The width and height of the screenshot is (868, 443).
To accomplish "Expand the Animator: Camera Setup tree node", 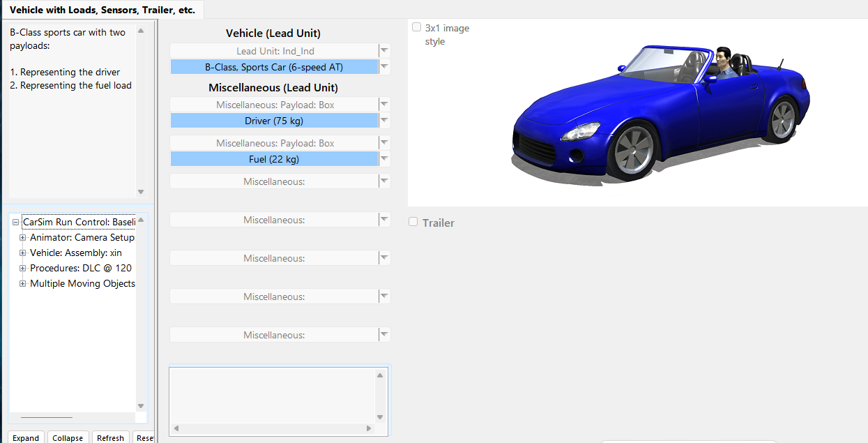I will pos(23,238).
